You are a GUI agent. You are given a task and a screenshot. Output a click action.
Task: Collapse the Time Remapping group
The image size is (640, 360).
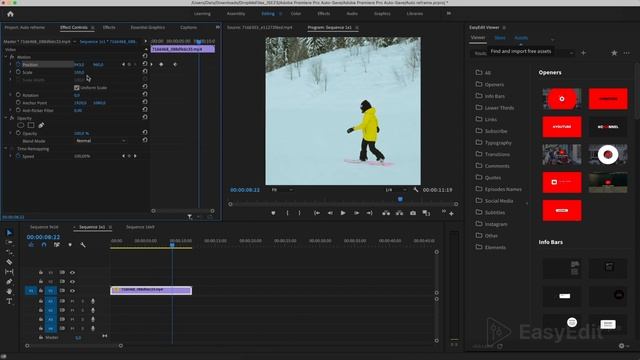6,149
